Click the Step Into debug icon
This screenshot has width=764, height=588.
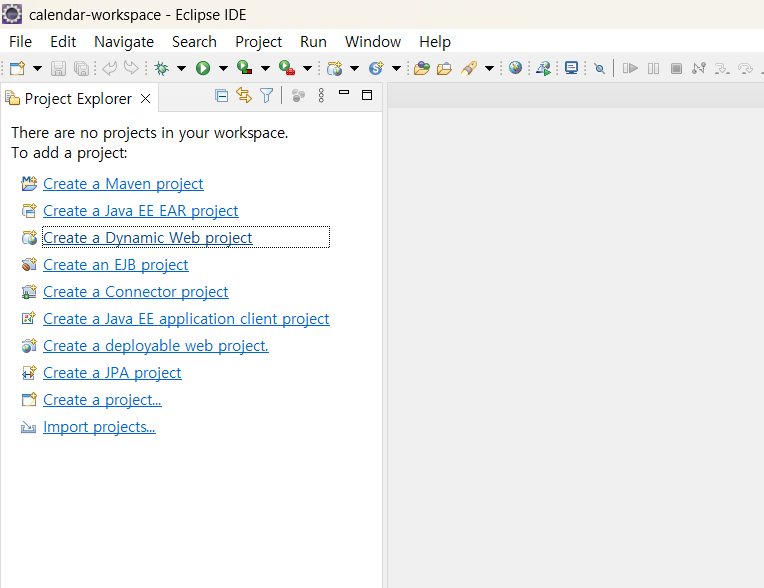(x=722, y=69)
